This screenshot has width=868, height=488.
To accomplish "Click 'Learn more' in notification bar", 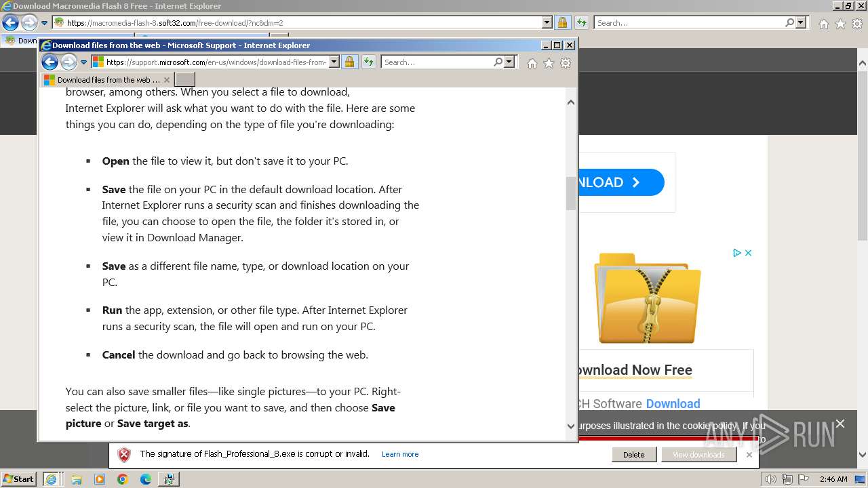I will point(400,454).
